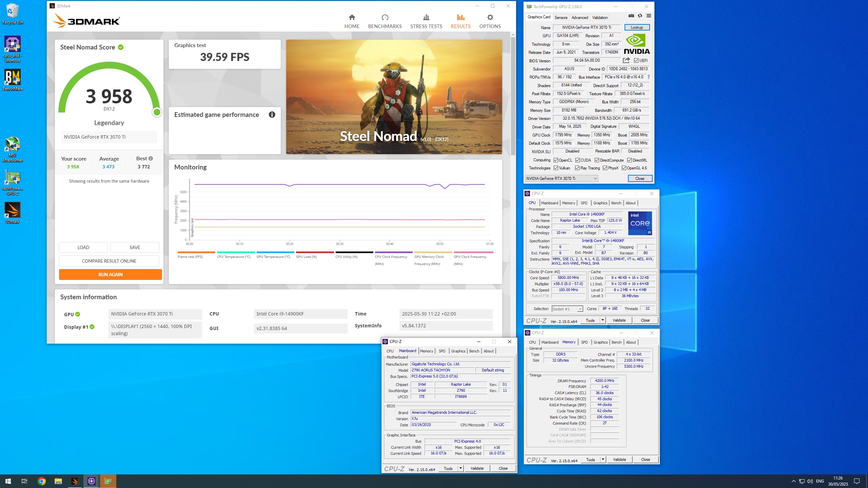Click the info icon next to Best score
Viewport: 868px width, 488px height.
[x=151, y=158]
